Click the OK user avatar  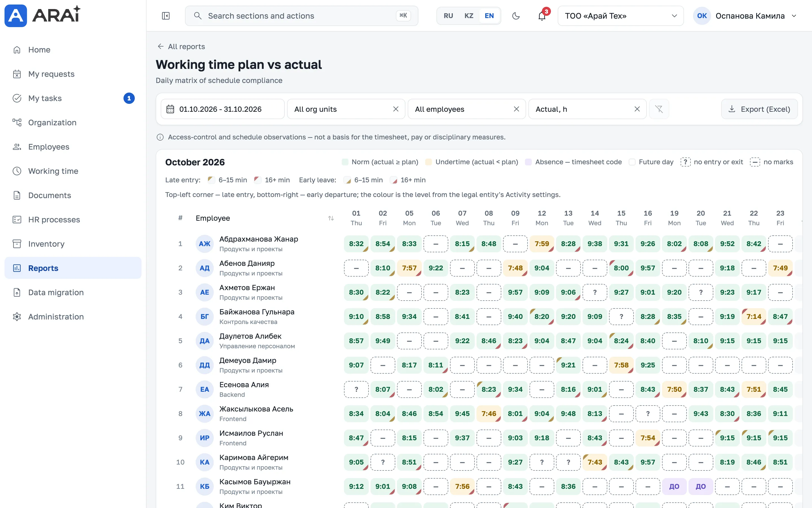[702, 16]
